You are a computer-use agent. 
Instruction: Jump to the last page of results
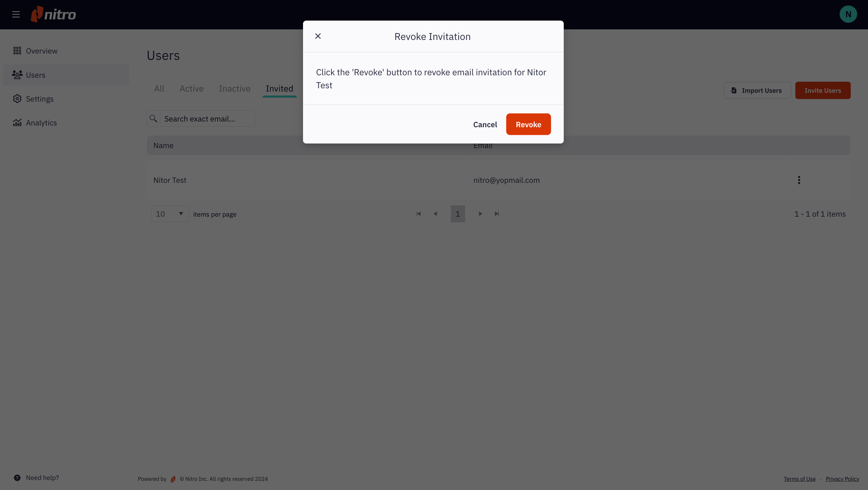tap(497, 214)
